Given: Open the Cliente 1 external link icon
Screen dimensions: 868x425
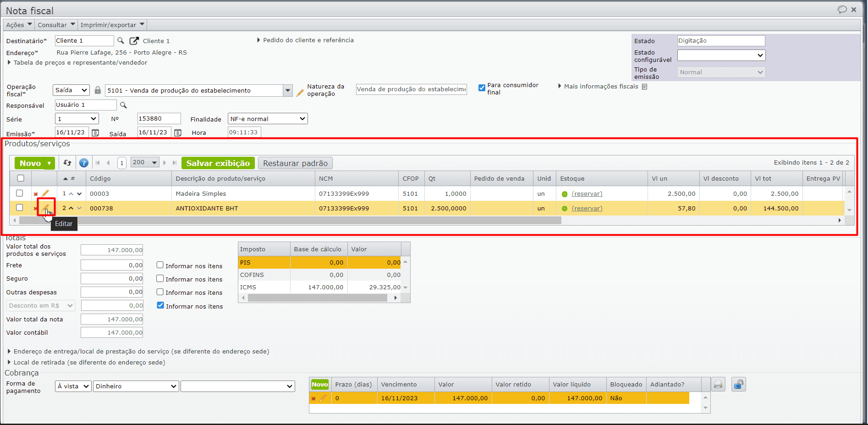Looking at the screenshot, I should pyautogui.click(x=134, y=41).
